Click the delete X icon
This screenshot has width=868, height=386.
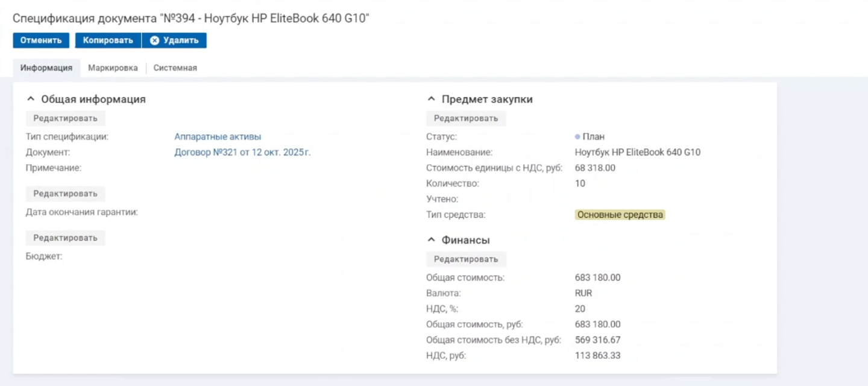tap(155, 40)
